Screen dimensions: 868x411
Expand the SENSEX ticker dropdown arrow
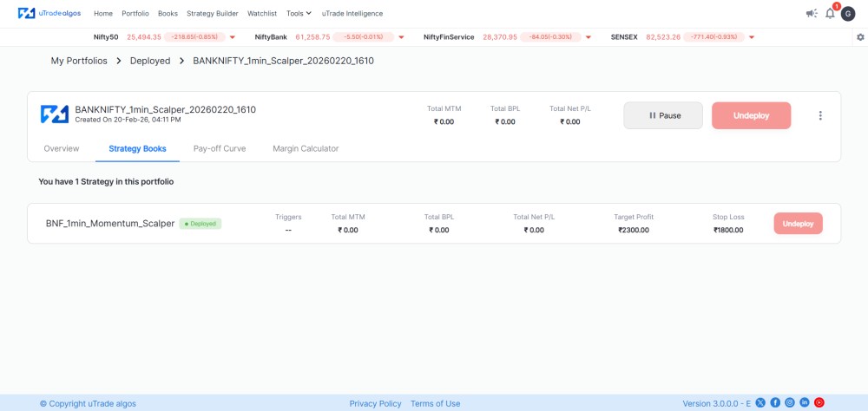(x=751, y=37)
